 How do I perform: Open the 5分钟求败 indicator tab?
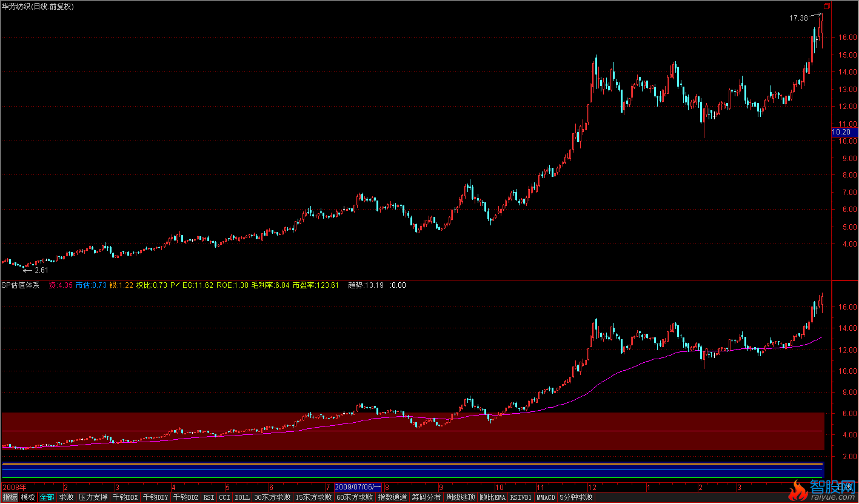click(575, 497)
